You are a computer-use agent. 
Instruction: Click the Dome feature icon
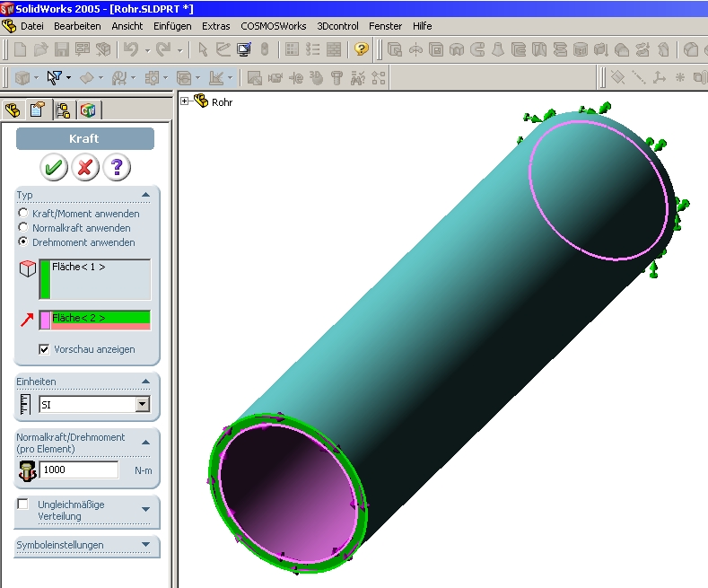(x=622, y=48)
